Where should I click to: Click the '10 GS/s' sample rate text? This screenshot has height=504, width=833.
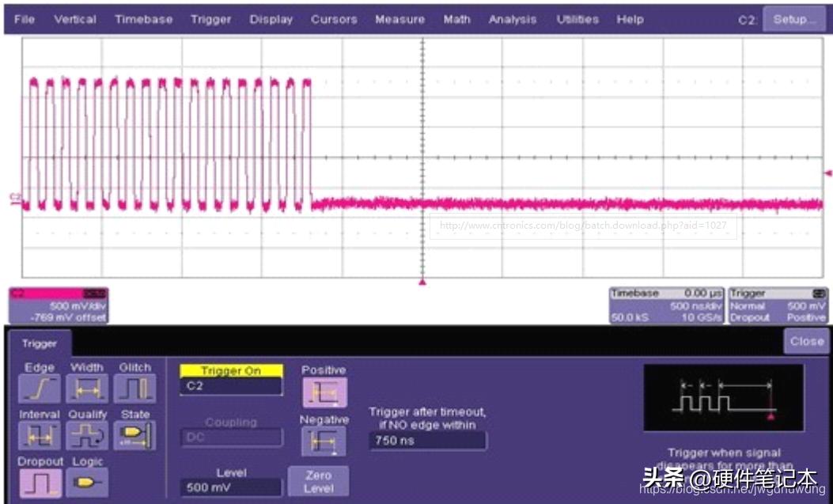pyautogui.click(x=701, y=317)
